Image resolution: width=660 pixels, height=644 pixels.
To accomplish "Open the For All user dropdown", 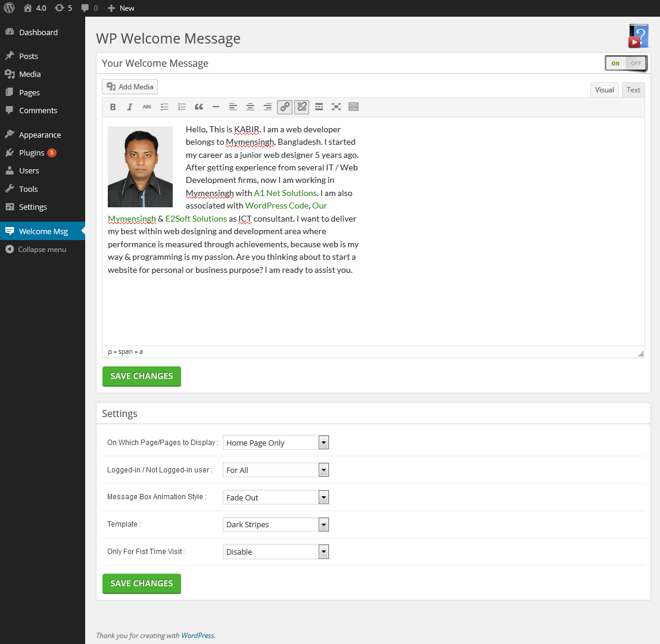I will pyautogui.click(x=276, y=470).
